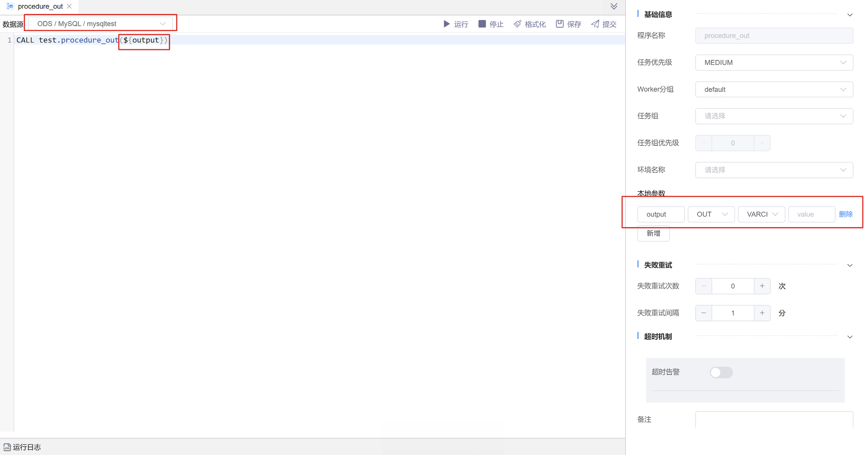Image resolution: width=868 pixels, height=455 pixels.
Task: Click the delete (删除) parameter link
Action: click(846, 214)
